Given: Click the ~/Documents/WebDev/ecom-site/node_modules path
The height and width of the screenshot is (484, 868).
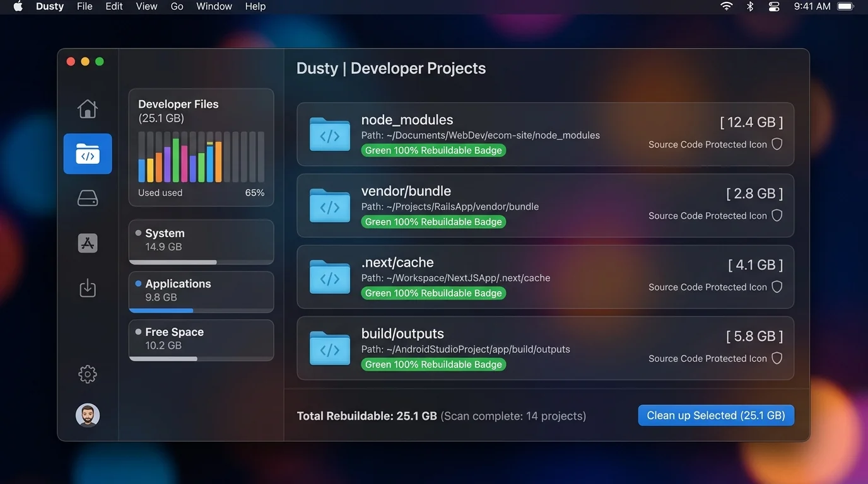Looking at the screenshot, I should (x=493, y=135).
